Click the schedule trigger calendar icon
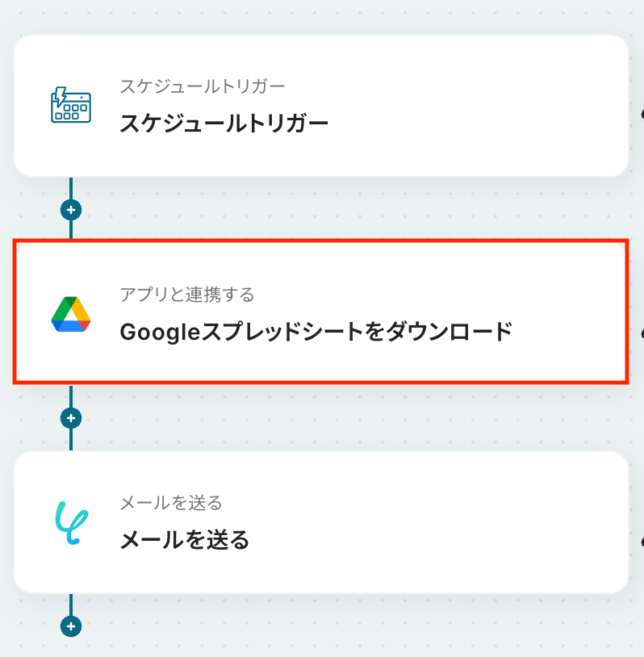The width and height of the screenshot is (644, 657). coord(70,105)
